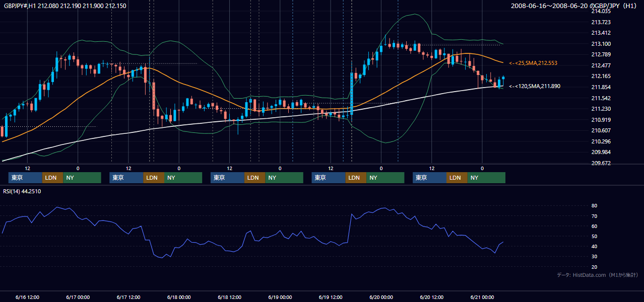
Task: Click price axis value 211.854
Action: tap(601, 87)
